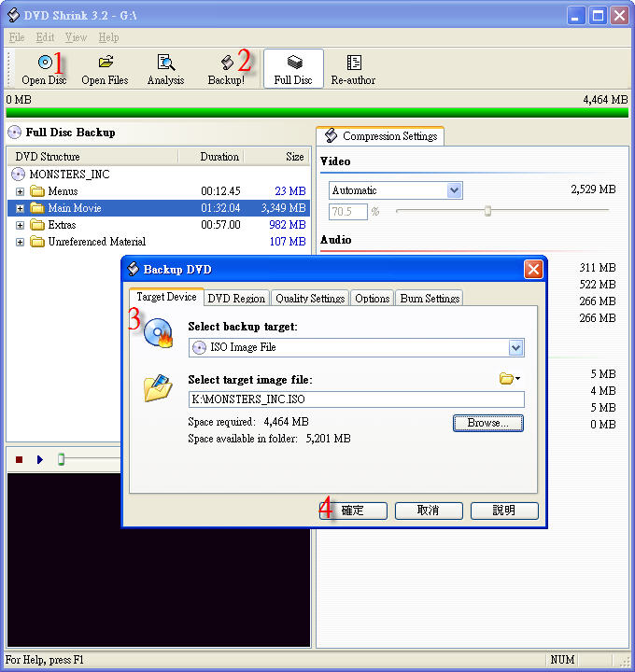The height and width of the screenshot is (672, 635).
Task: Click the Browse... button
Action: pos(488,423)
